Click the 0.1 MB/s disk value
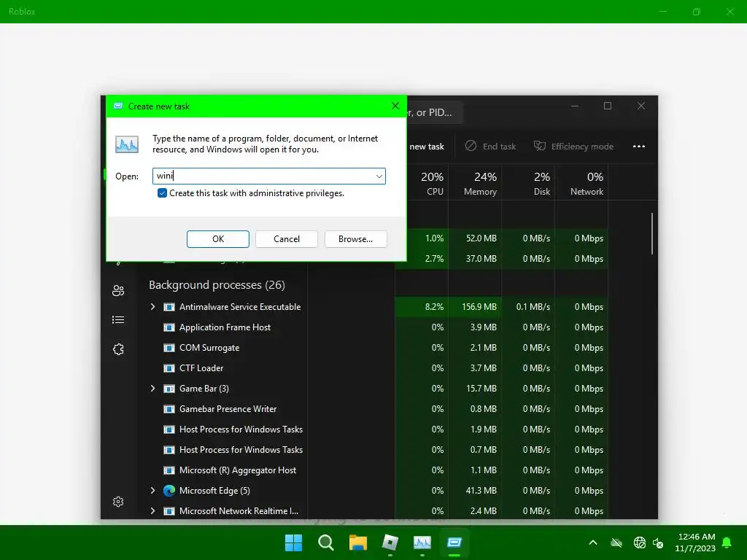 click(533, 307)
